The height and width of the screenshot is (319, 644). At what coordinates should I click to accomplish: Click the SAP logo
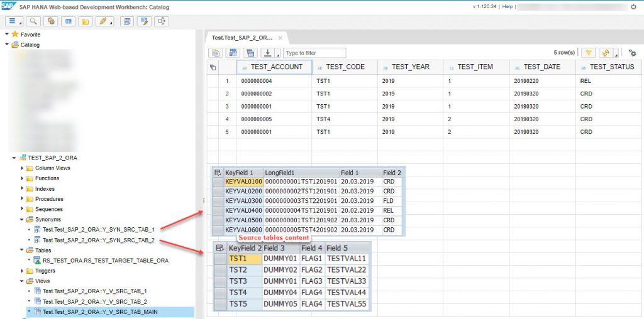coord(9,6)
